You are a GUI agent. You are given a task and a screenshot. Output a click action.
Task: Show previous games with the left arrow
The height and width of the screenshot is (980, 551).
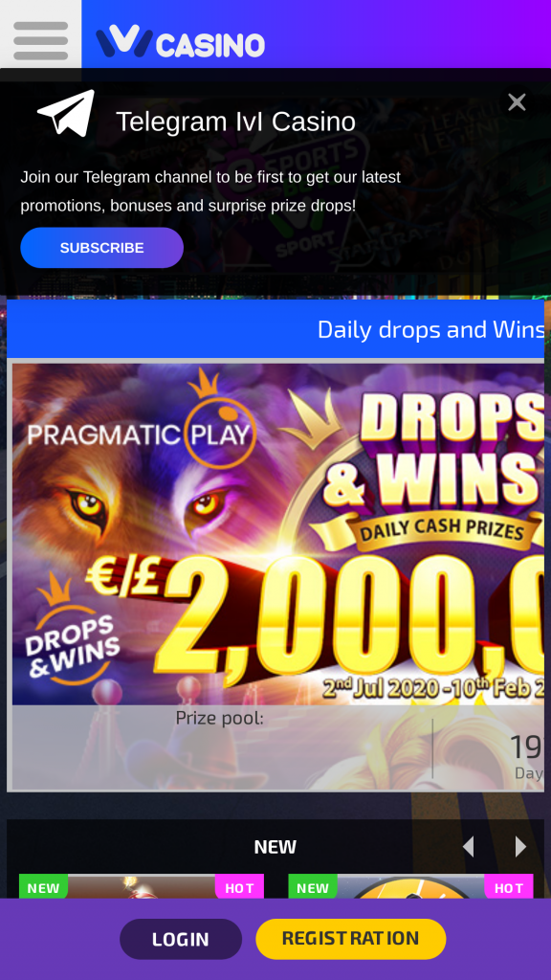[468, 847]
